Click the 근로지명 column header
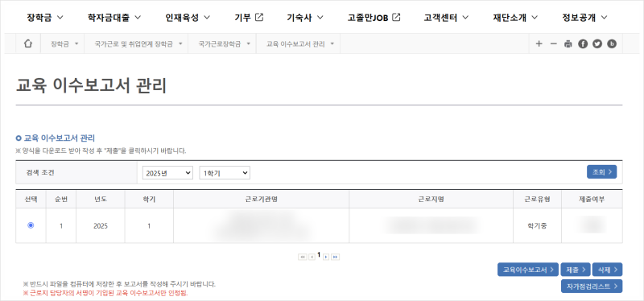 [x=431, y=199]
